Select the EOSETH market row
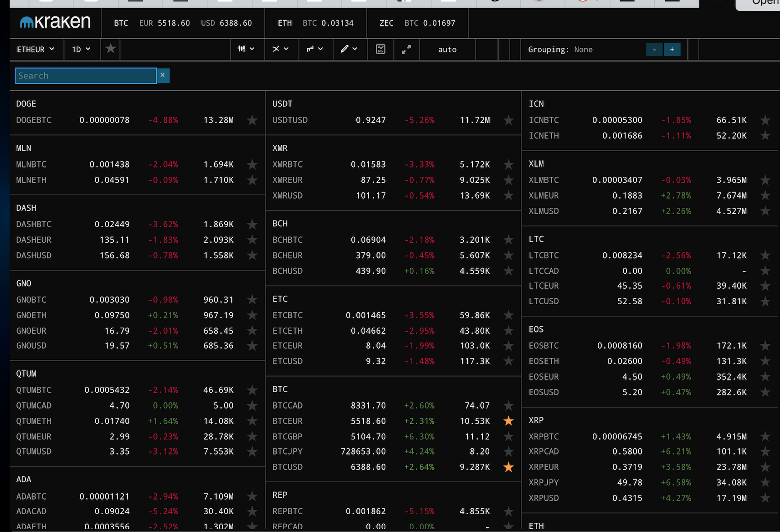Image resolution: width=780 pixels, height=532 pixels. 650,361
